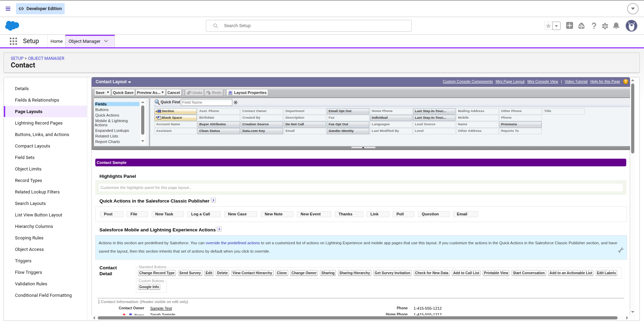Open the App Launcher grid
The width and height of the screenshot is (644, 325).
coord(13,41)
